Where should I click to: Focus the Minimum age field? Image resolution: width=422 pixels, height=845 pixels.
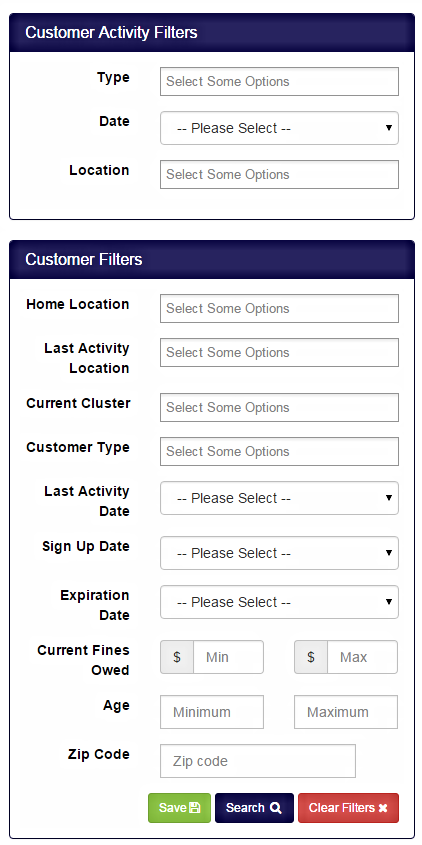212,712
